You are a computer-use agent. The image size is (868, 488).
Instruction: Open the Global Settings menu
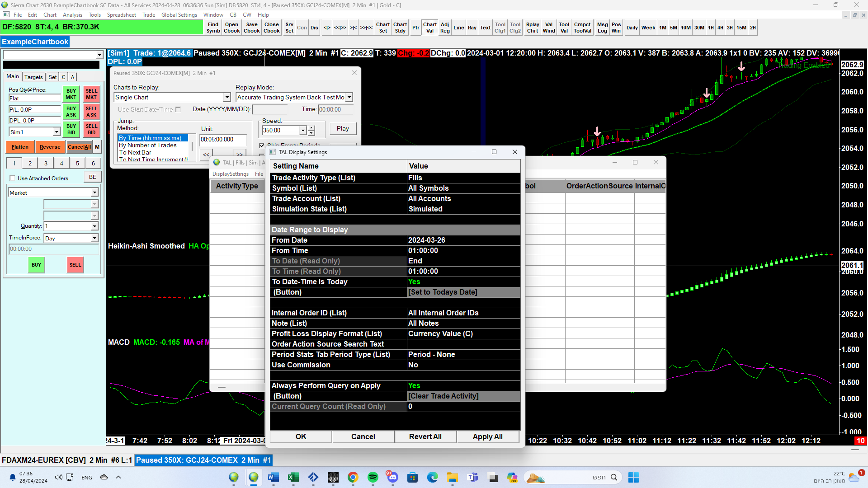179,15
